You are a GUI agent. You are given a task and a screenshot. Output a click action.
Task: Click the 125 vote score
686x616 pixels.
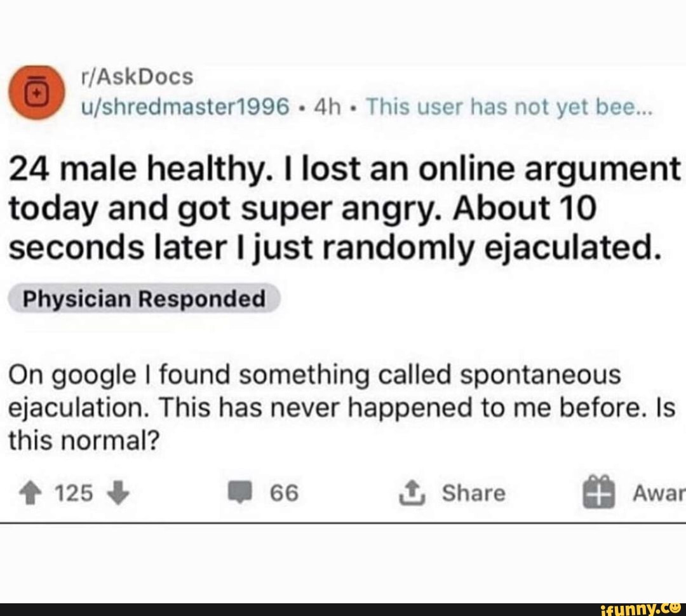tap(74, 493)
